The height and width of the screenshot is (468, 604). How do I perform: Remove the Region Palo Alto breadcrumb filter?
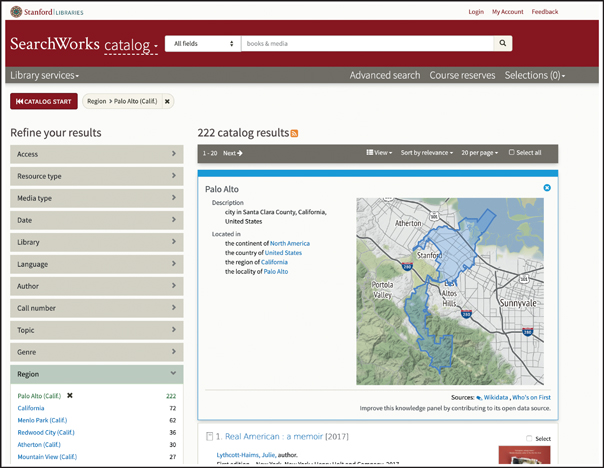167,101
